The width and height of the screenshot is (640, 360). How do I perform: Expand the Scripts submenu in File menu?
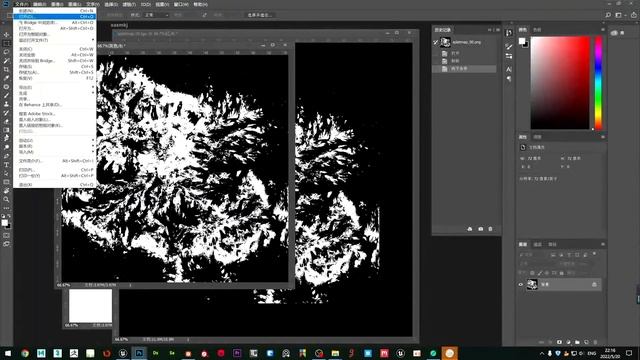[54, 146]
